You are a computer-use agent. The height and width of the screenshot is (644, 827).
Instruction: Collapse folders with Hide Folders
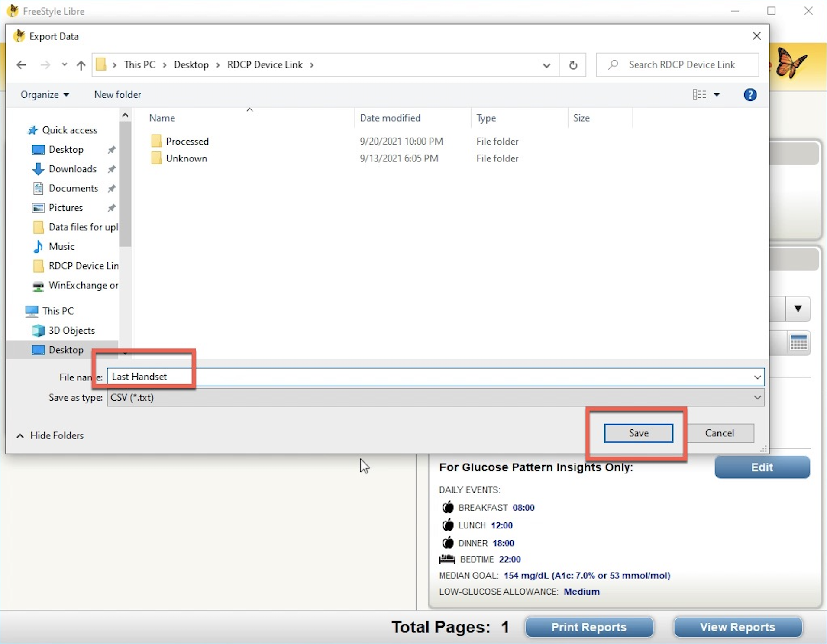pos(50,436)
